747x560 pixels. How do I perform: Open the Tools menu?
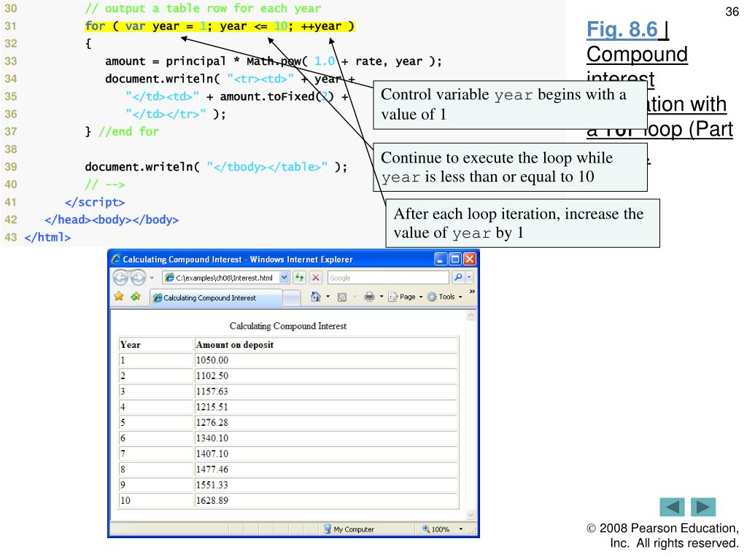tap(444, 297)
